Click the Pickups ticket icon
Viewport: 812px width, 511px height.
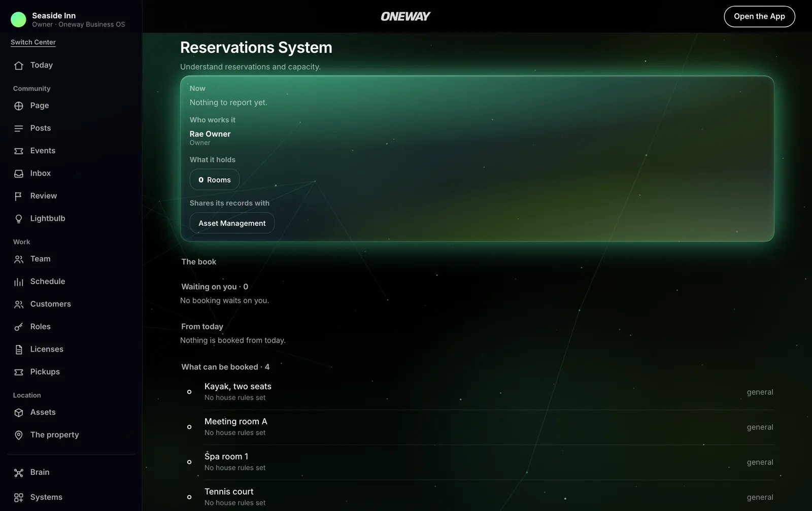tap(19, 372)
